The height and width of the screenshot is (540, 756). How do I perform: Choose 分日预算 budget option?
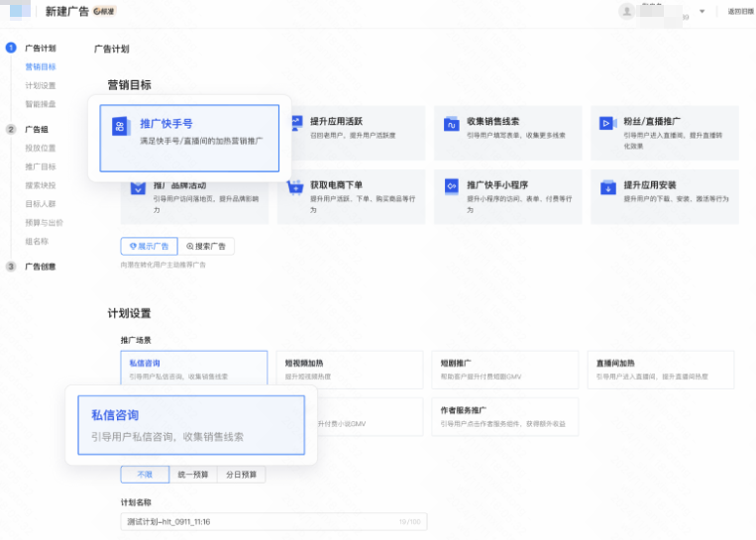[241, 475]
